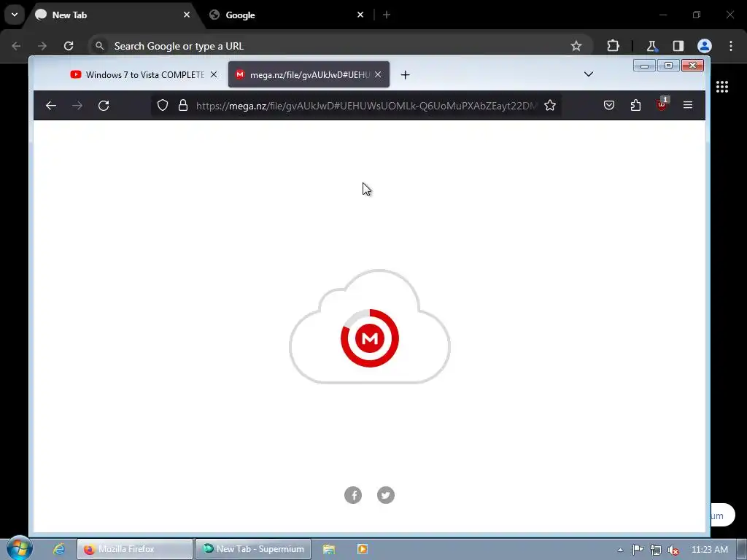The image size is (747, 560).
Task: Open Google apps grid in Supermium
Action: (721, 87)
